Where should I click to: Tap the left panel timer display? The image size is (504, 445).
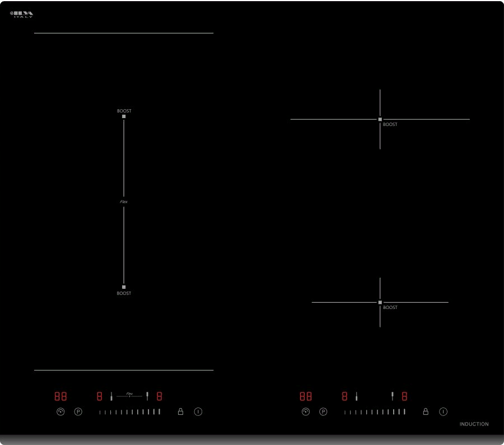point(60,396)
